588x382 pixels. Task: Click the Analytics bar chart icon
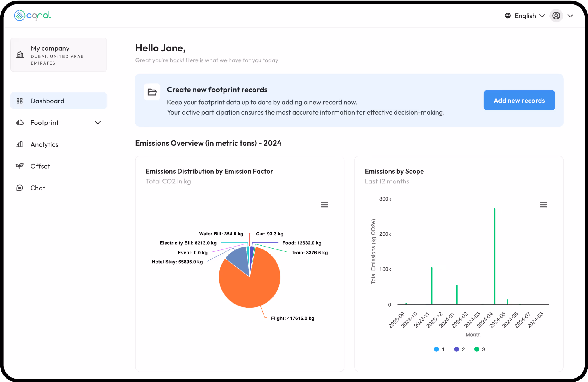(x=19, y=144)
